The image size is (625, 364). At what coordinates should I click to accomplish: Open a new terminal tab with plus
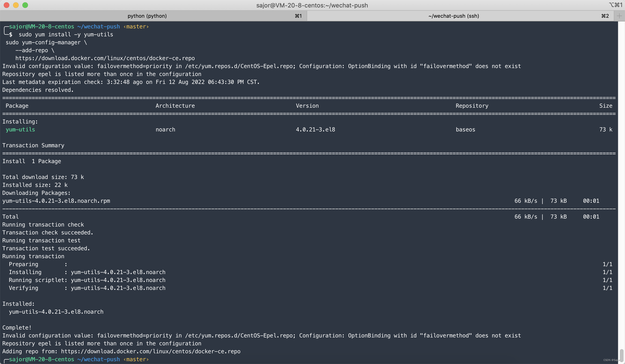point(619,16)
